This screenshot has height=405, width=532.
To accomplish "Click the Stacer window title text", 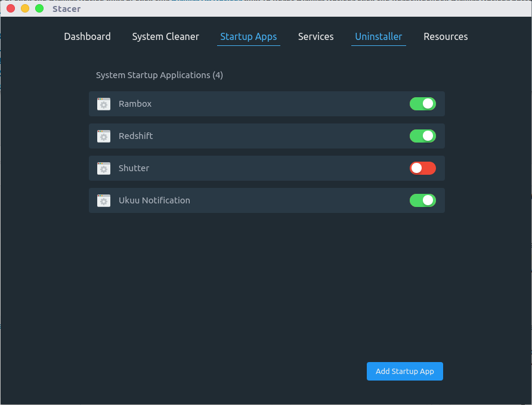I will click(67, 9).
